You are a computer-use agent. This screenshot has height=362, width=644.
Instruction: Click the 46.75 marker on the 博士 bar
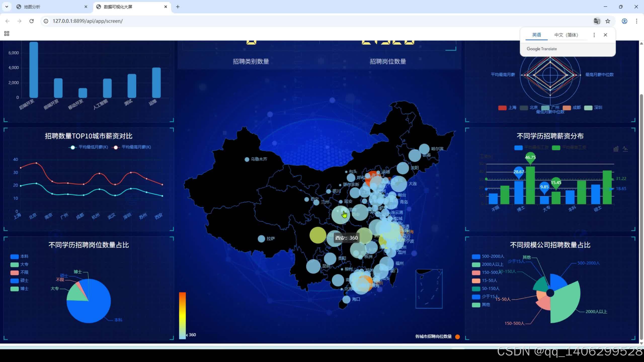pos(530,158)
